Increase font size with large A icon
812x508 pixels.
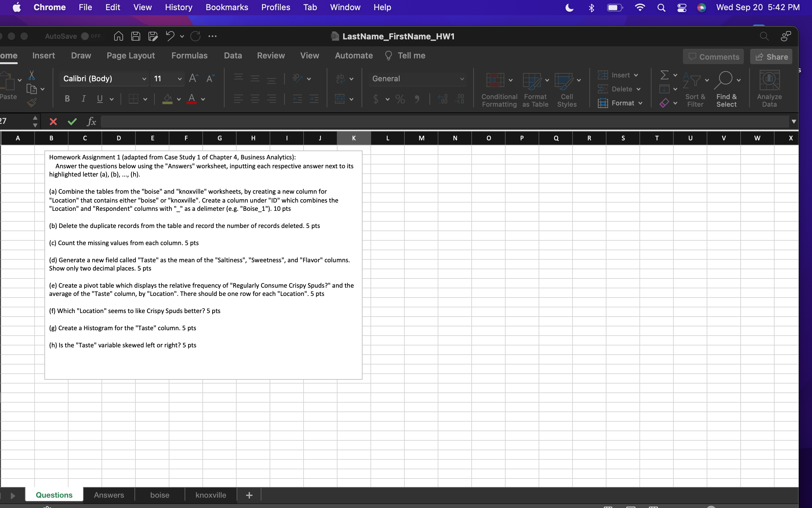(193, 78)
